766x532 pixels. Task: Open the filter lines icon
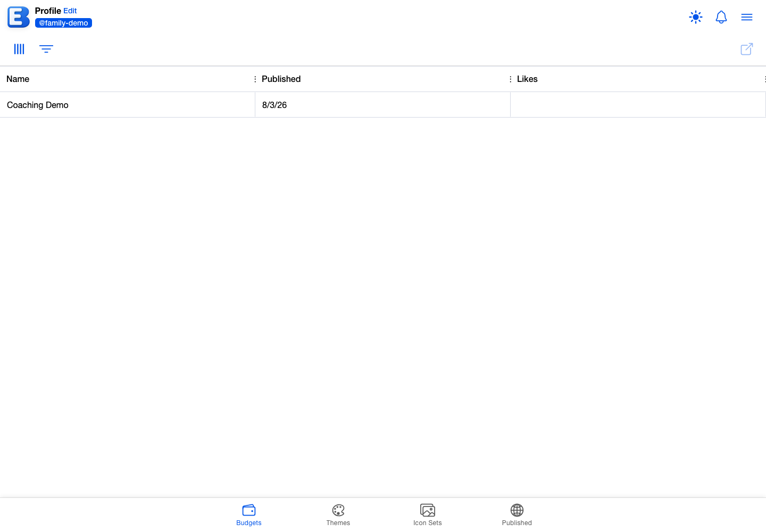46,49
